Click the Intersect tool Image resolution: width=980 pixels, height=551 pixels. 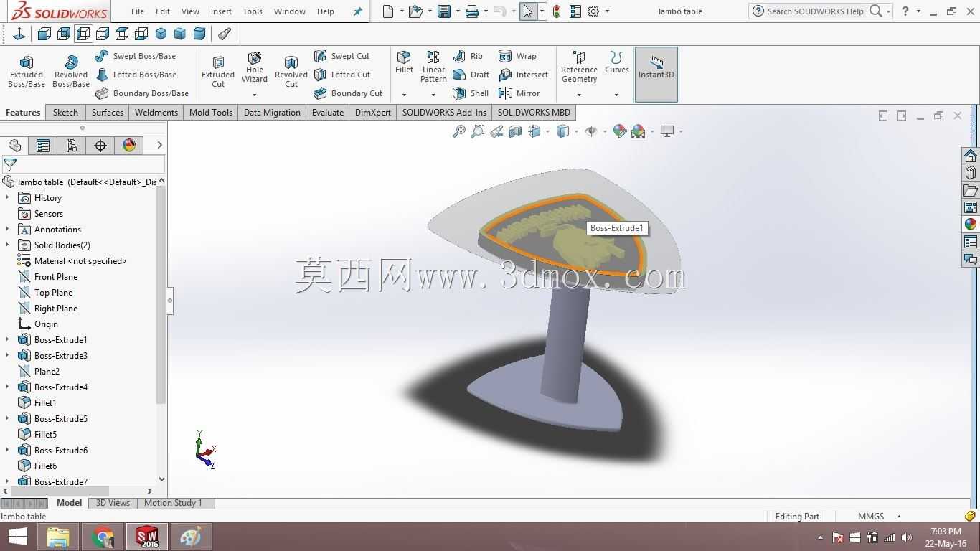(x=523, y=75)
